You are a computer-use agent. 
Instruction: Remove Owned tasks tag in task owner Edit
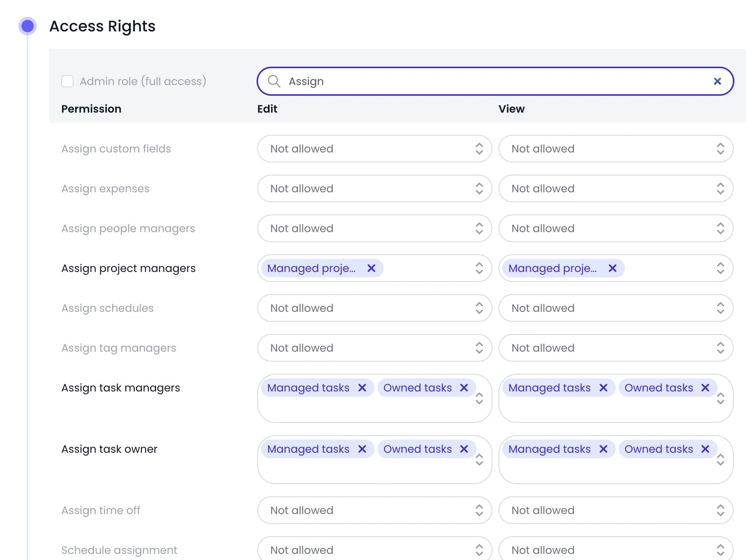(464, 449)
